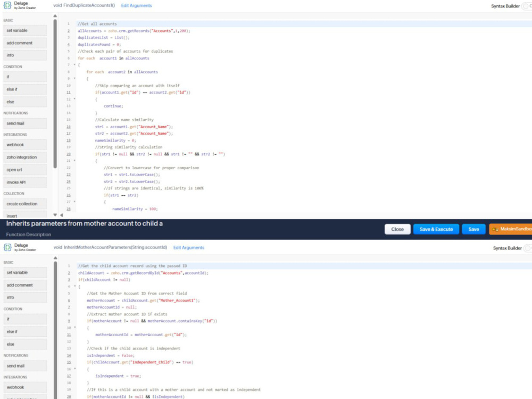Viewport: 532px width, 399px height.
Task: Click code line 'motherAccountId = null;'
Action: 112,307
